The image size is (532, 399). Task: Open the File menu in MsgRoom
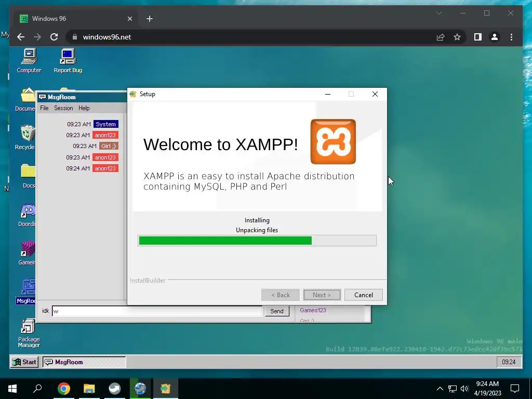(x=44, y=108)
